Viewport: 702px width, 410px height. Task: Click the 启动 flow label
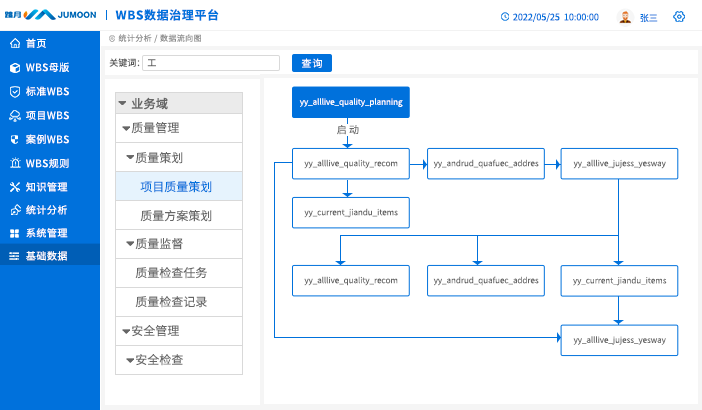[x=348, y=130]
